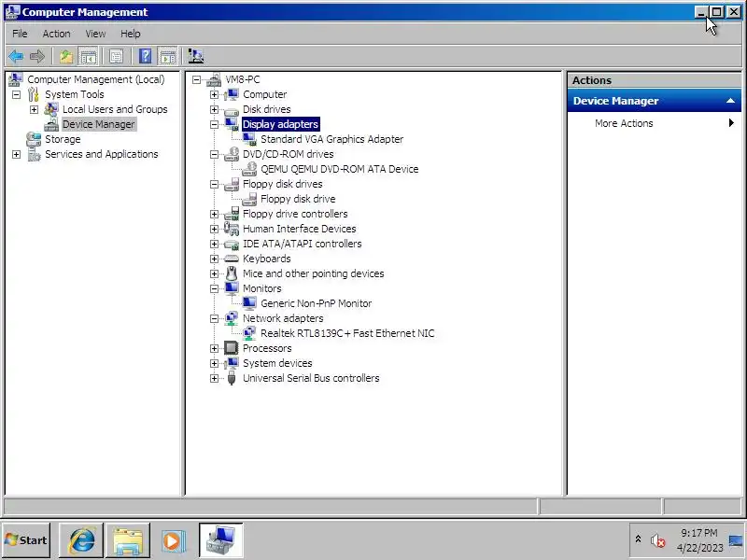Collapse the Device Manager actions section
The image size is (747, 560).
tap(730, 101)
